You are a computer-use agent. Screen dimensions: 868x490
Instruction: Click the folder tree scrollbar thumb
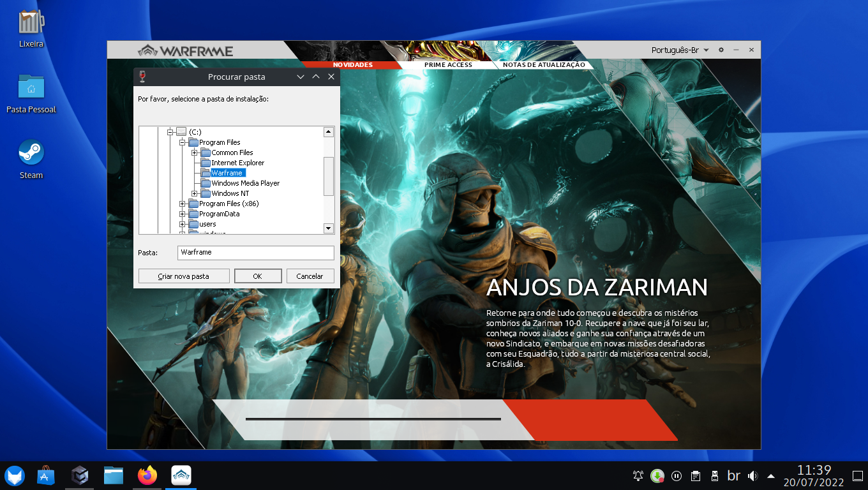(329, 176)
